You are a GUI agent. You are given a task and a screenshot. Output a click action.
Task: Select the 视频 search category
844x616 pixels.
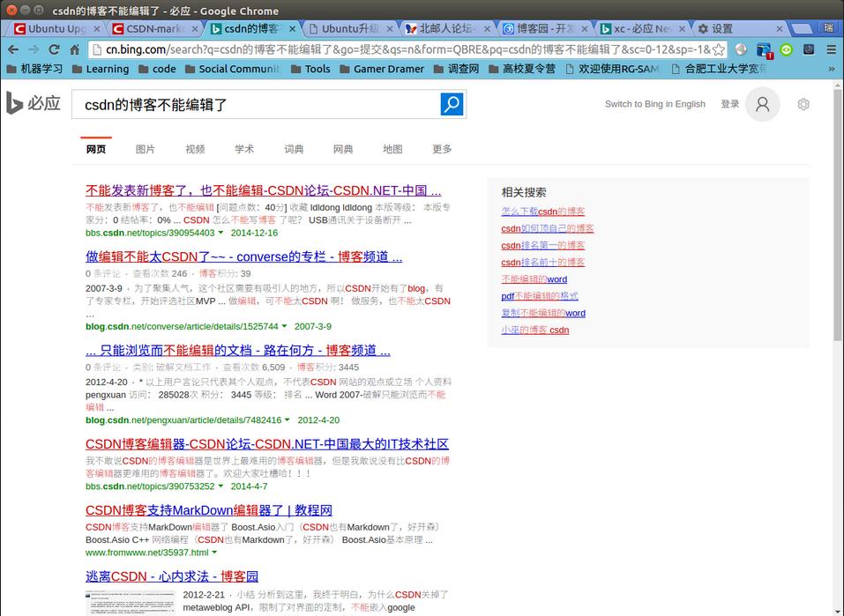(195, 149)
